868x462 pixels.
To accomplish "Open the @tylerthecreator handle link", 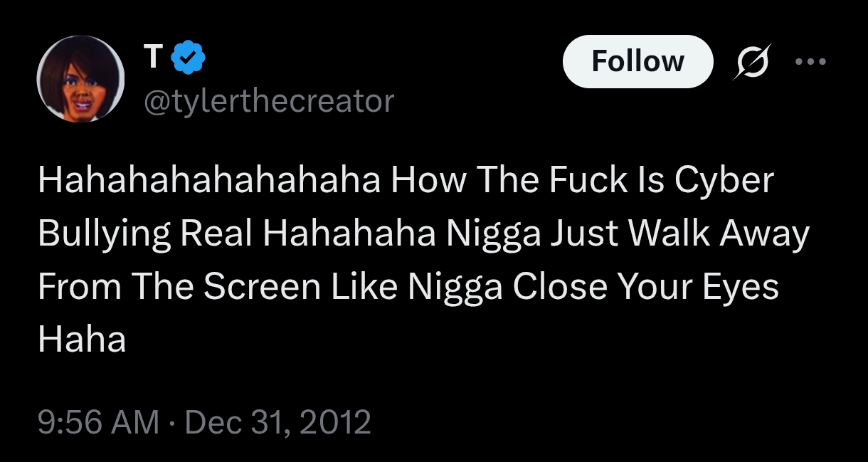I will (x=268, y=101).
